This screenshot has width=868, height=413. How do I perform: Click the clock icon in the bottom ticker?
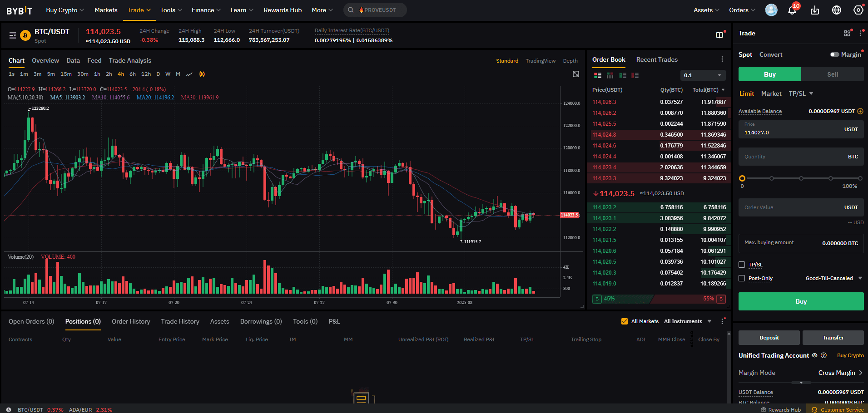click(8, 409)
